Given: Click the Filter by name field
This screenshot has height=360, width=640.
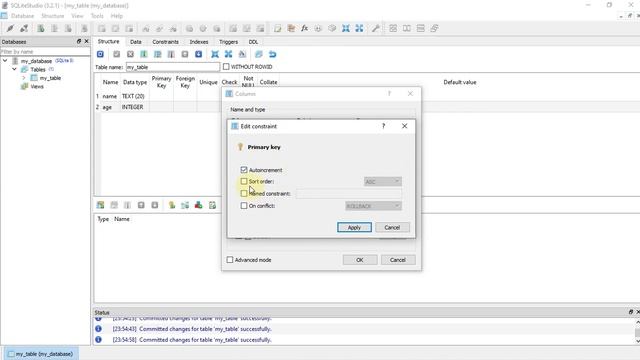Looking at the screenshot, I should tap(45, 52).
